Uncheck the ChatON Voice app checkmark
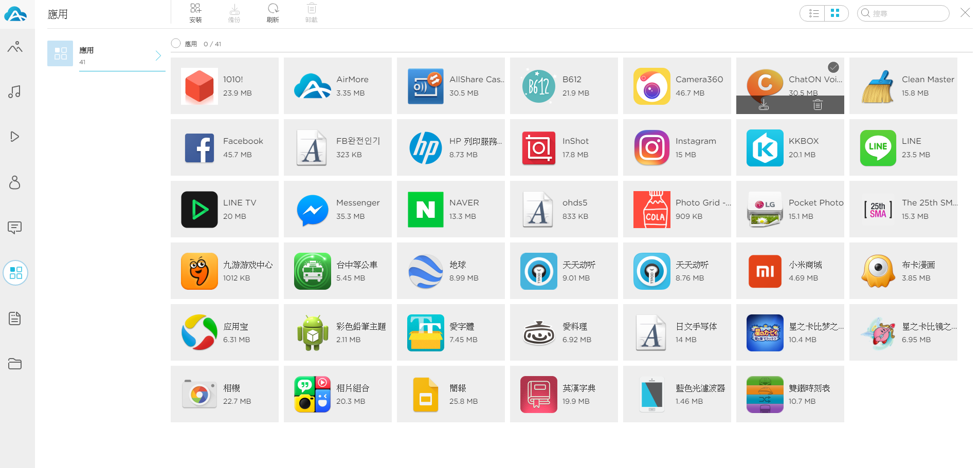Image resolution: width=980 pixels, height=468 pixels. [x=833, y=67]
